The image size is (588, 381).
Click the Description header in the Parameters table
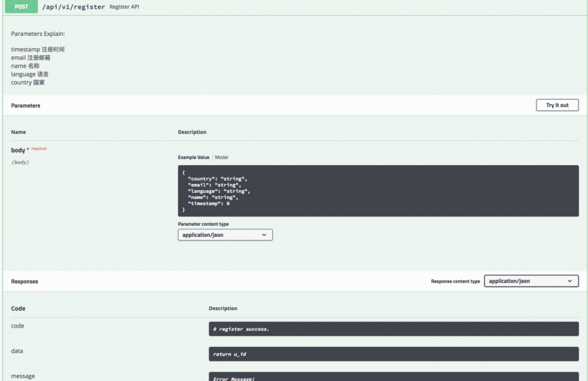pyautogui.click(x=192, y=132)
